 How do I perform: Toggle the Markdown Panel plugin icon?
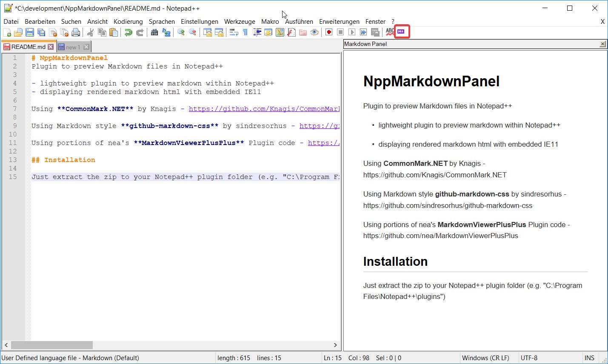tap(401, 31)
